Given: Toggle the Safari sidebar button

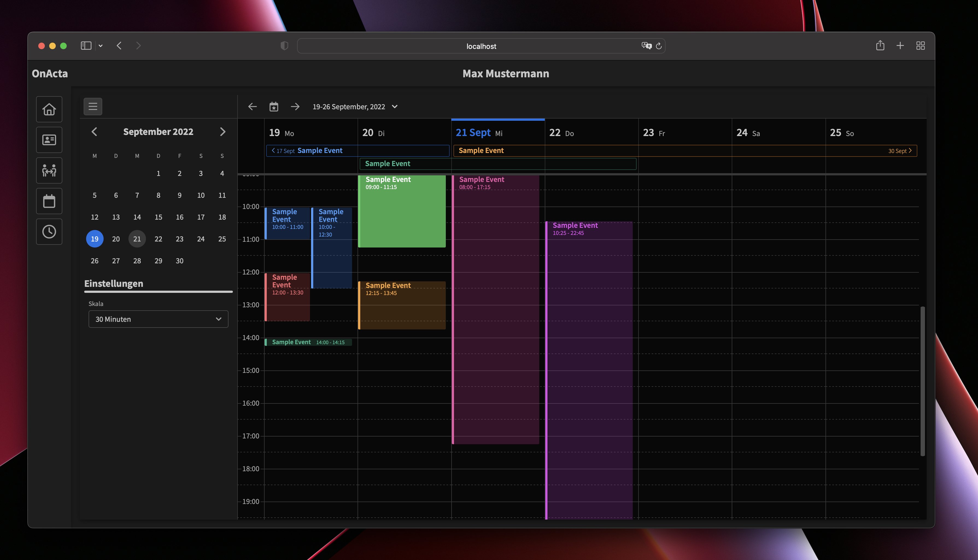Looking at the screenshot, I should click(86, 46).
